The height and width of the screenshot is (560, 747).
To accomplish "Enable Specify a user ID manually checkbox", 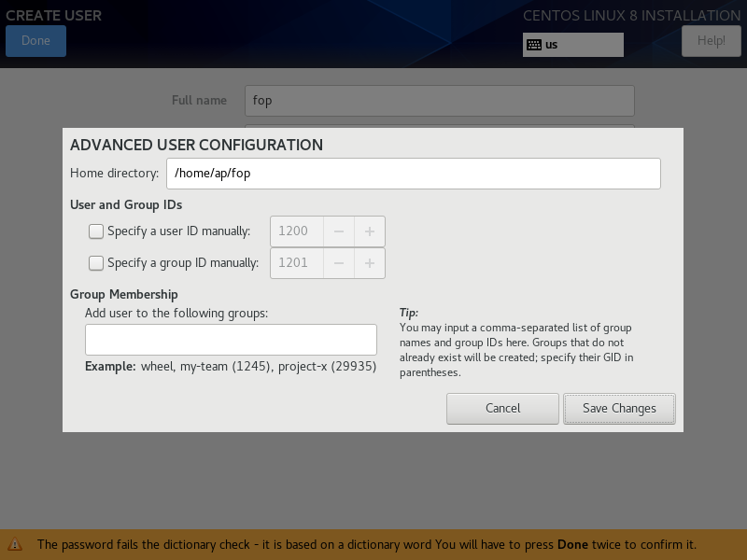I will pos(96,231).
